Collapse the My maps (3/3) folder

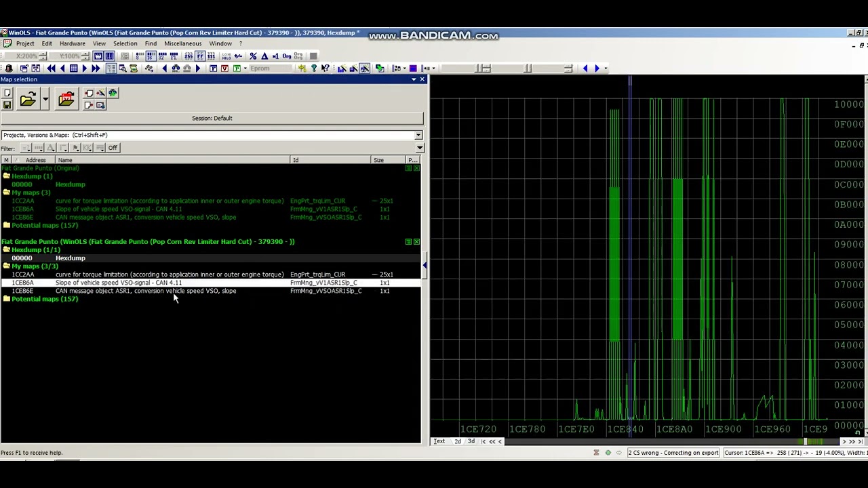pos(6,266)
